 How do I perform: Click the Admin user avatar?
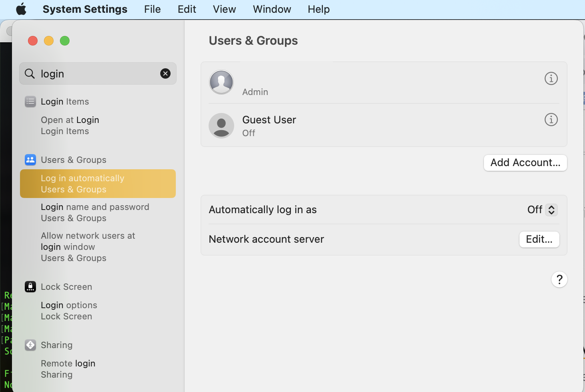tap(221, 82)
